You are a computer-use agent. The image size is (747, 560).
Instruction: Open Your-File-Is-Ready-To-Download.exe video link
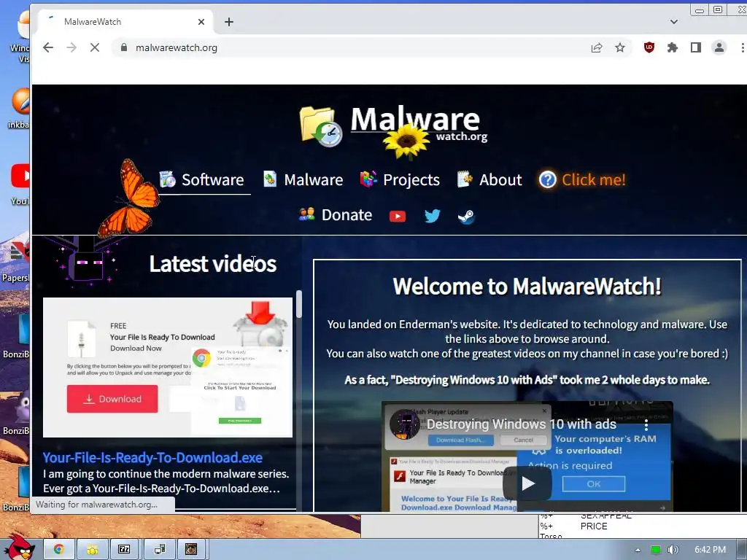click(152, 458)
